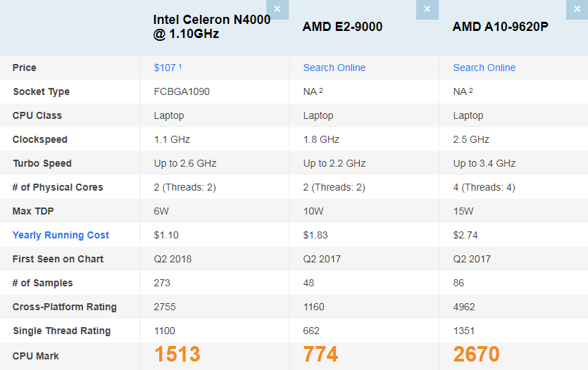Open the Yearly Running Cost link
Image resolution: width=588 pixels, height=370 pixels.
[x=61, y=235]
